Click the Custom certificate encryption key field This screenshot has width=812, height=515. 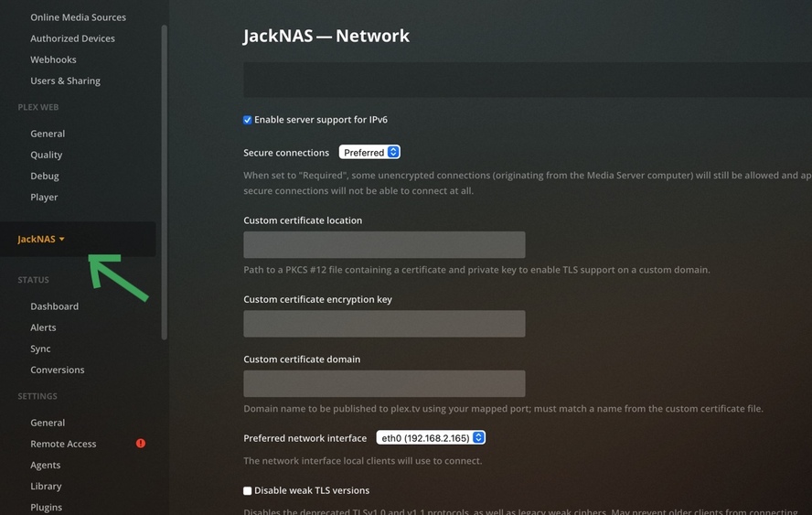coord(384,324)
